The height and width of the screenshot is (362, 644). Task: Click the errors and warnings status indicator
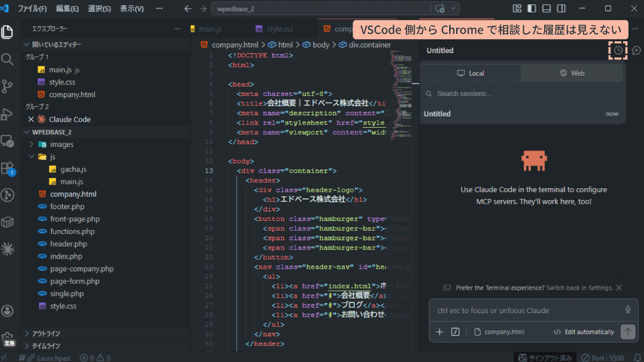[95, 358]
